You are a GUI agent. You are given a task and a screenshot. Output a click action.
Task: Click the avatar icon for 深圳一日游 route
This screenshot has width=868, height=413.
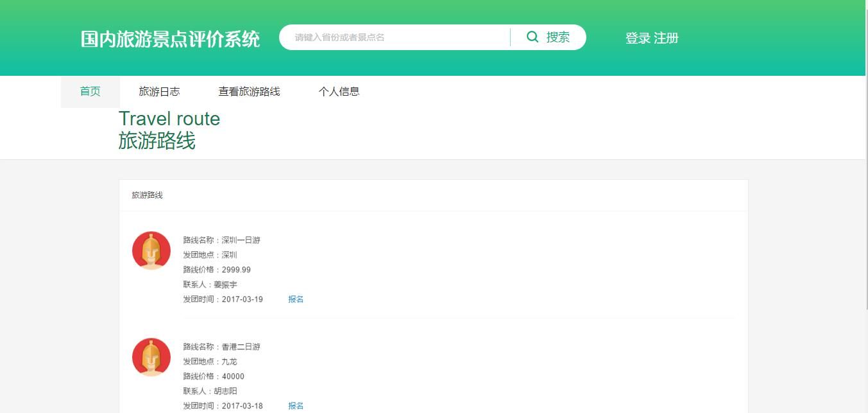(151, 250)
